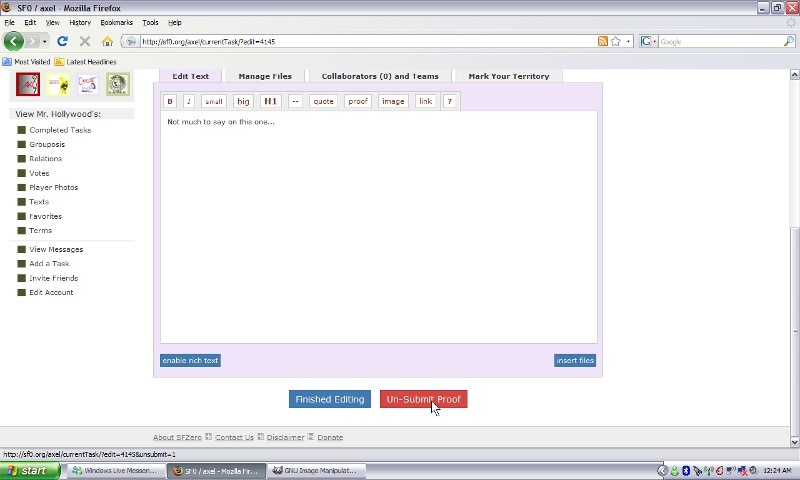
Task: Open the editor help question mark
Action: [449, 101]
